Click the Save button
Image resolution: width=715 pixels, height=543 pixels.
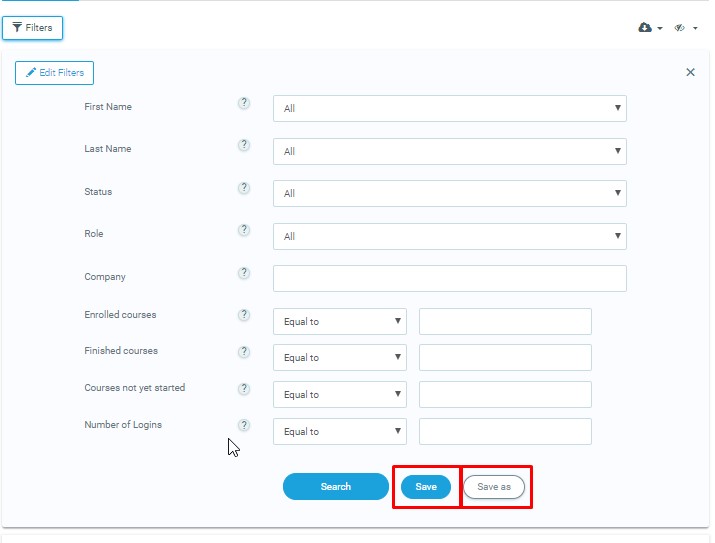(x=426, y=487)
